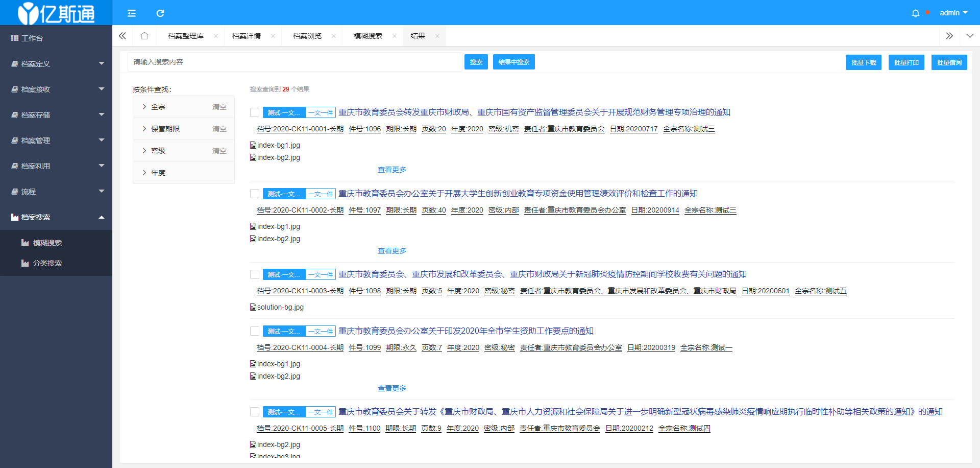The height and width of the screenshot is (468, 980).
Task: Click the search content input field
Action: click(295, 62)
